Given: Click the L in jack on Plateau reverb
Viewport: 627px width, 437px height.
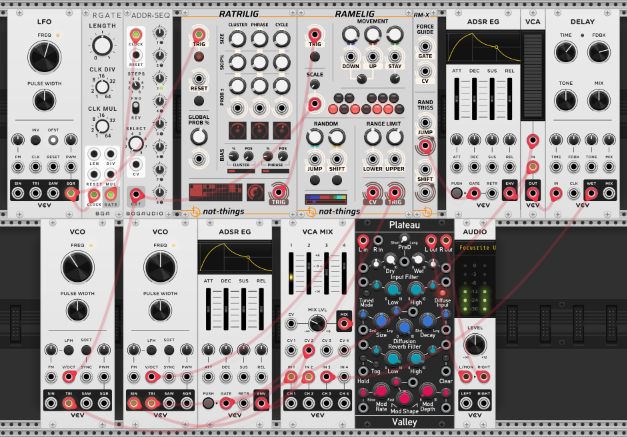Looking at the screenshot, I should (x=363, y=240).
